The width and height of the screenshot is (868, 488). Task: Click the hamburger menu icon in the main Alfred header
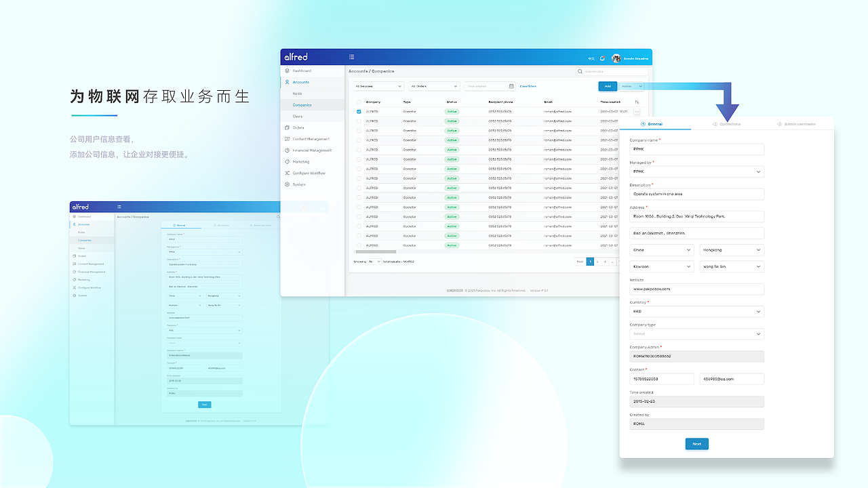[351, 57]
